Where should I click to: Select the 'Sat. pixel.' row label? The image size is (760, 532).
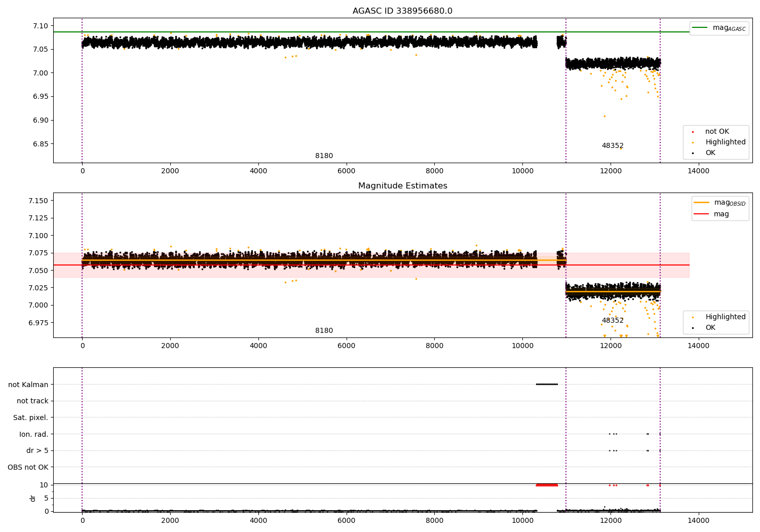(x=30, y=417)
